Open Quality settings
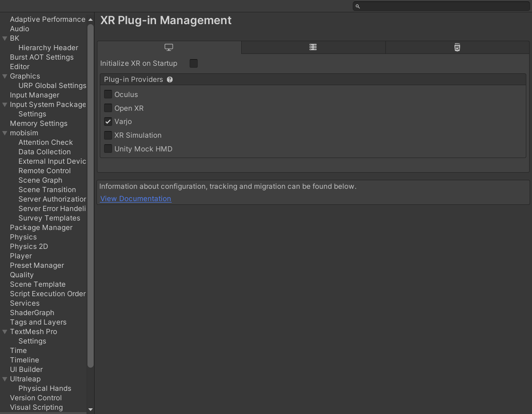The width and height of the screenshot is (532, 414). click(x=22, y=275)
